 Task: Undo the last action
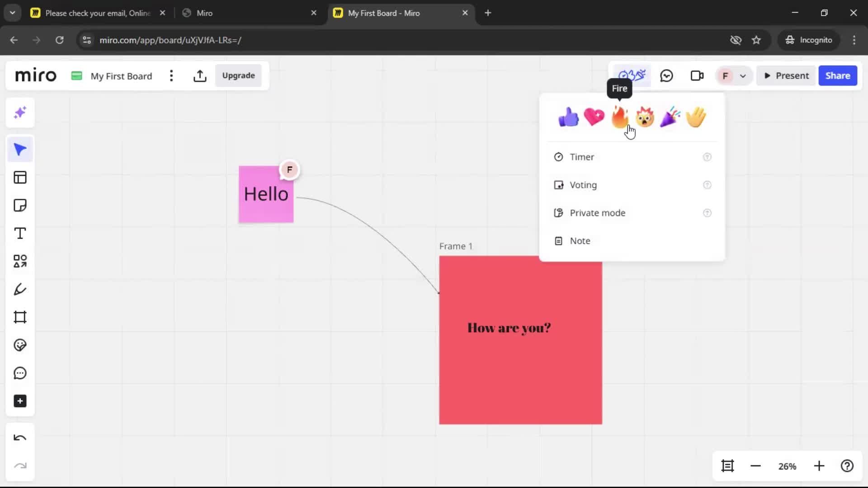(20, 438)
